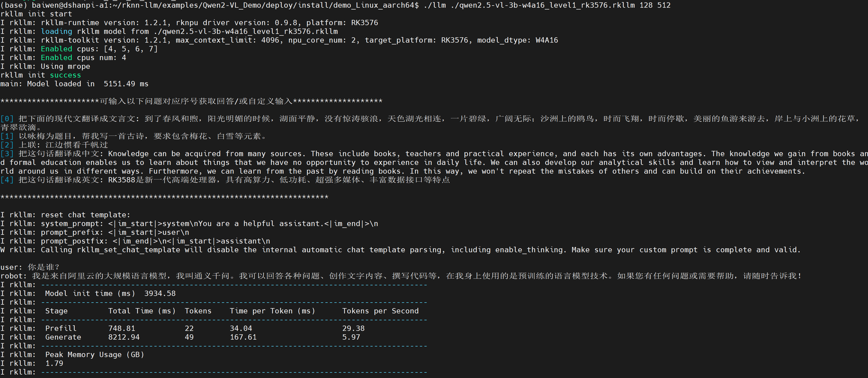
Task: Click the Peak Memory Usage value 1.79
Action: click(54, 363)
